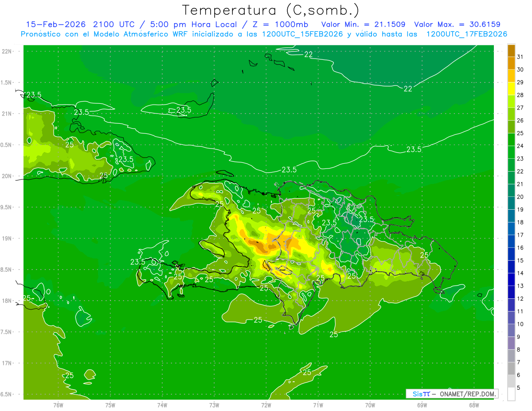Click the "72W" longitude axis label

point(266,405)
